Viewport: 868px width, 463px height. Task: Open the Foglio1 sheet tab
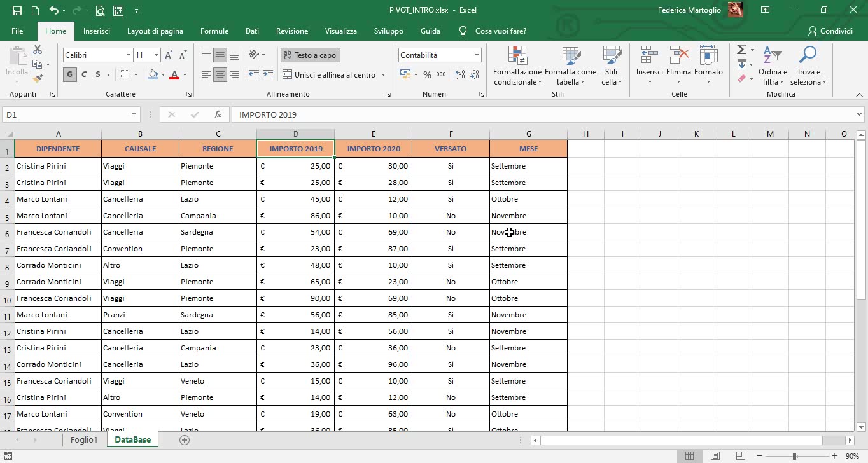click(84, 439)
